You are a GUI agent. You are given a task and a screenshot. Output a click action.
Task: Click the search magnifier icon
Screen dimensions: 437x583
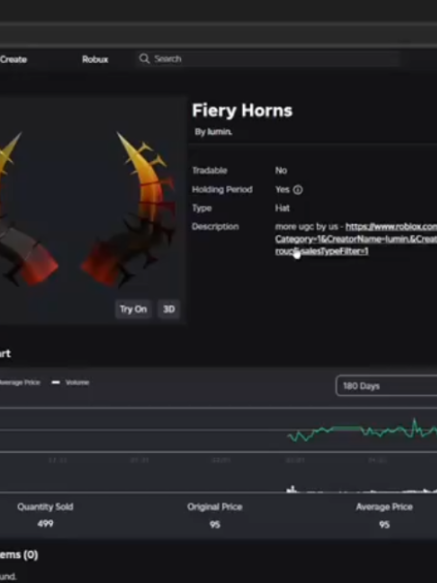[x=144, y=59]
